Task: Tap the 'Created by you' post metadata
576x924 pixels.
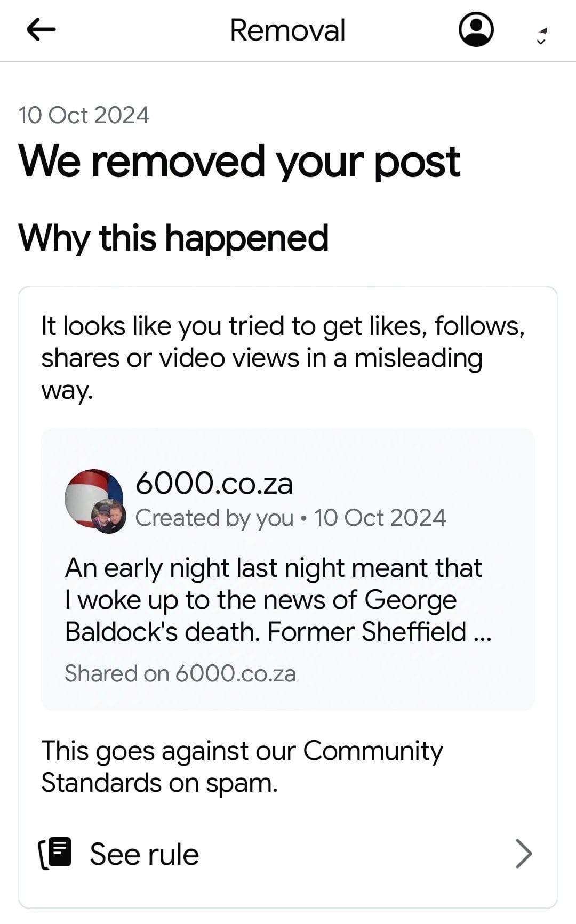Action: (x=214, y=518)
